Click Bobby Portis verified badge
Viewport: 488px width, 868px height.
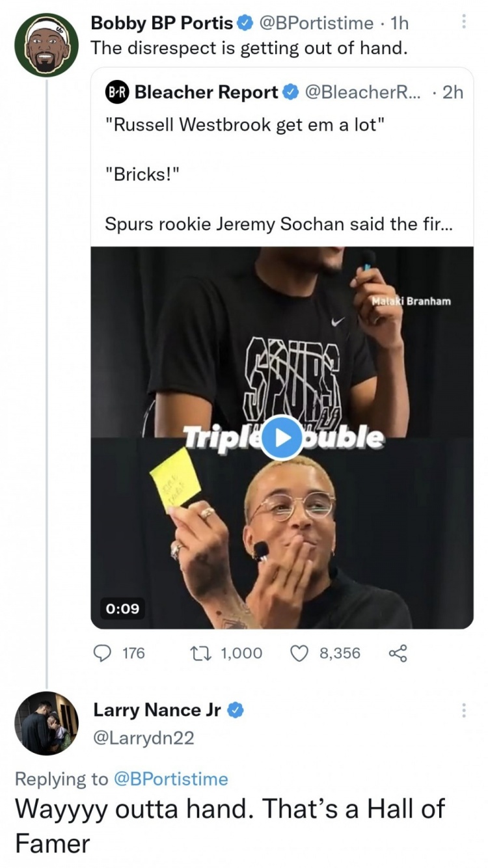(245, 23)
